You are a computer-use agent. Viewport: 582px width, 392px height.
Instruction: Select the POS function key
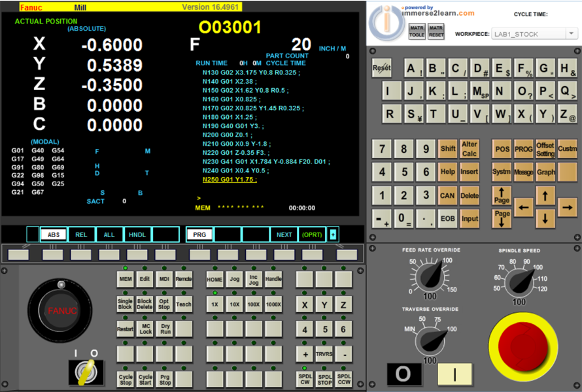click(502, 149)
